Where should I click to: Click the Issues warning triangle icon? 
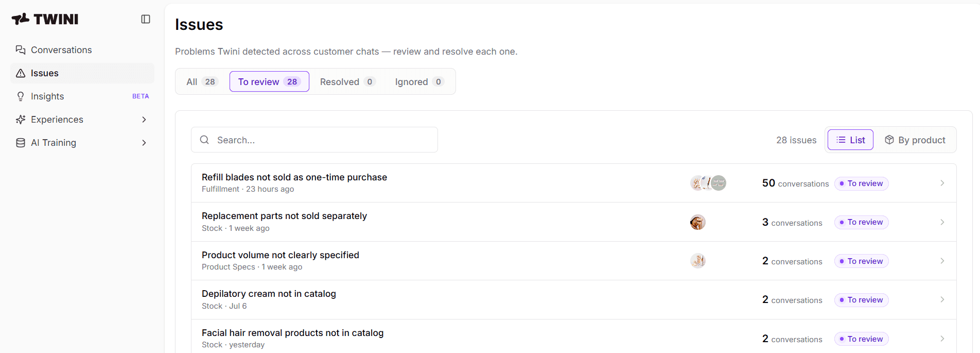[x=21, y=73]
